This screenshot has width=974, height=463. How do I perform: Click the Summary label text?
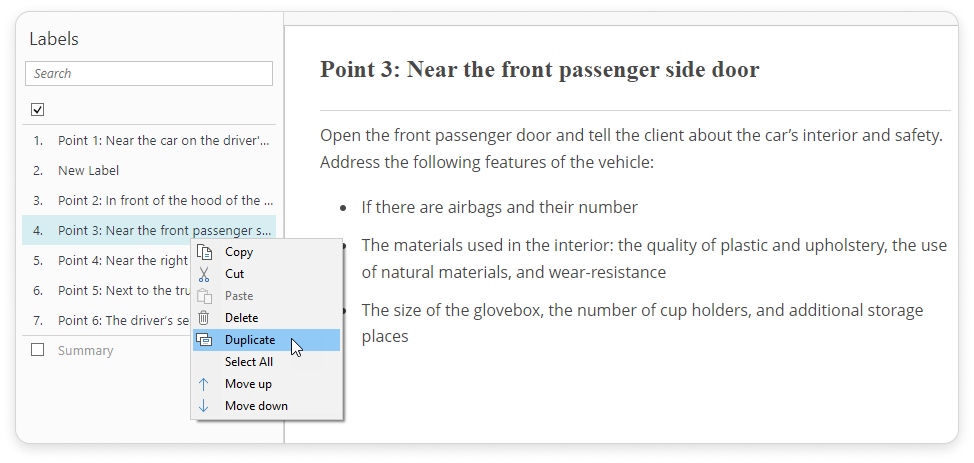[x=85, y=350]
